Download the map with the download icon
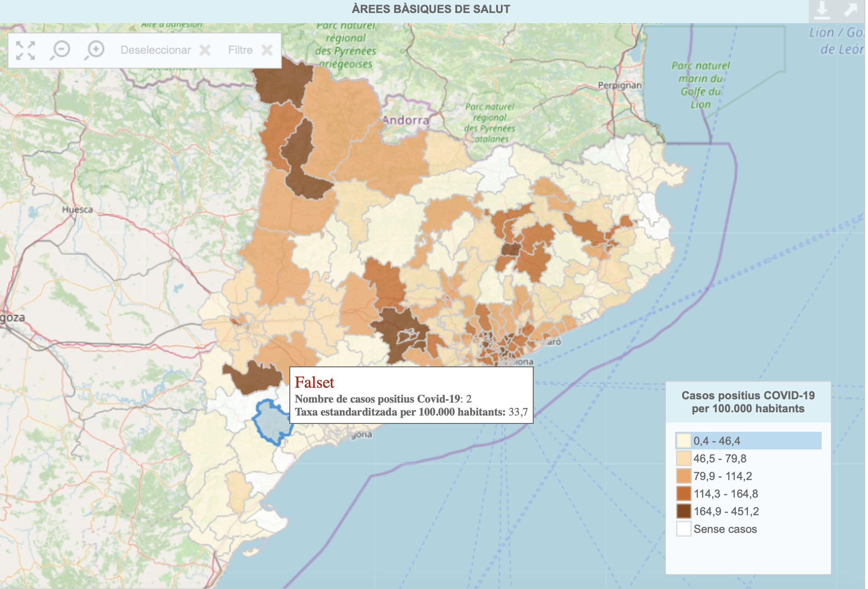 (x=822, y=10)
